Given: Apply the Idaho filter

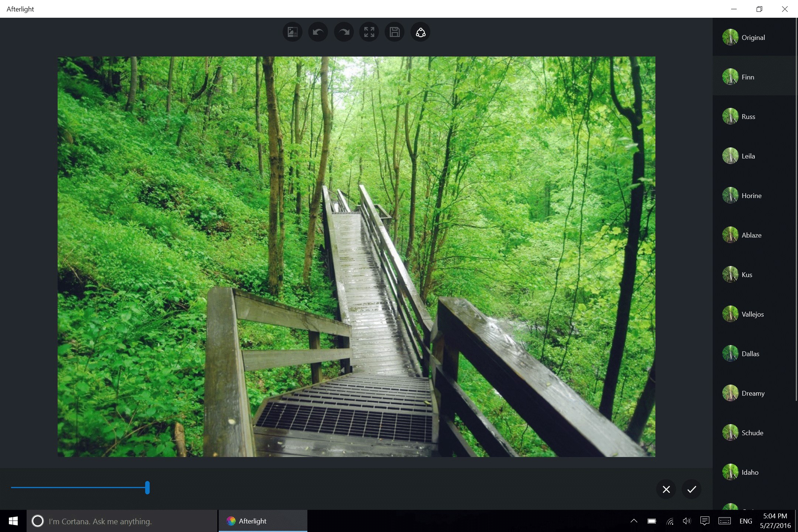Looking at the screenshot, I should (750, 472).
